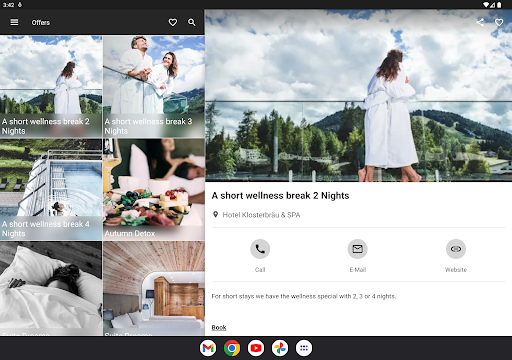Select the short wellness break 4 Nights card

click(x=51, y=189)
